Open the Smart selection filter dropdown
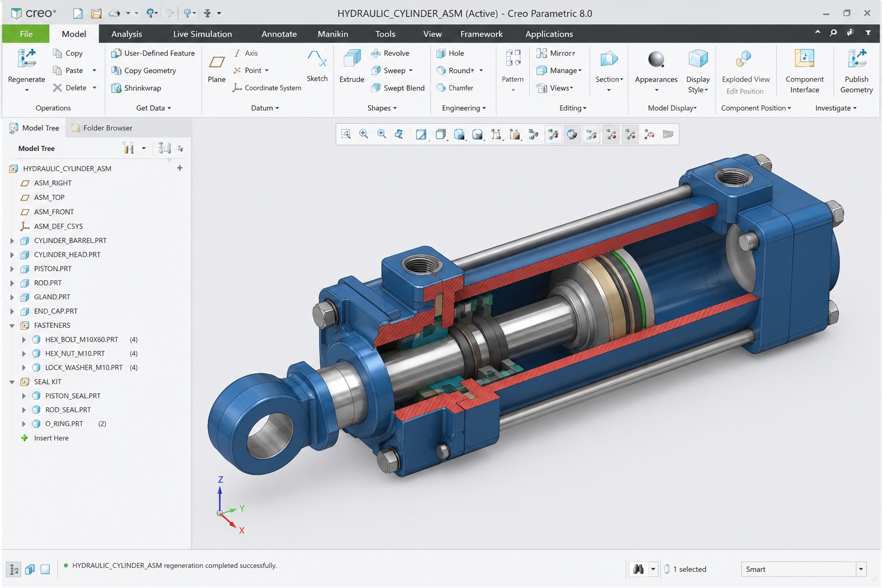 (x=861, y=569)
